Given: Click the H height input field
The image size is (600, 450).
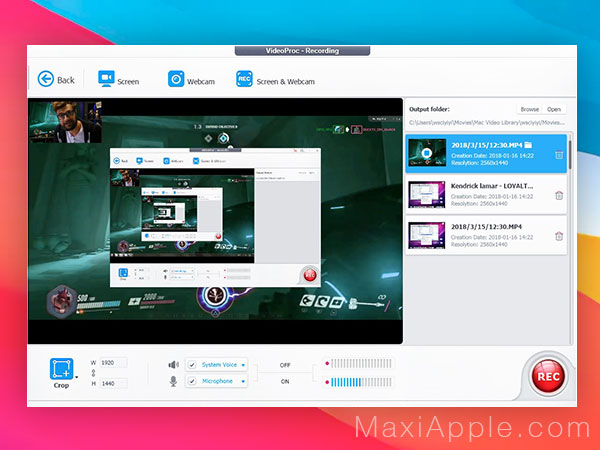Looking at the screenshot, I should (113, 383).
